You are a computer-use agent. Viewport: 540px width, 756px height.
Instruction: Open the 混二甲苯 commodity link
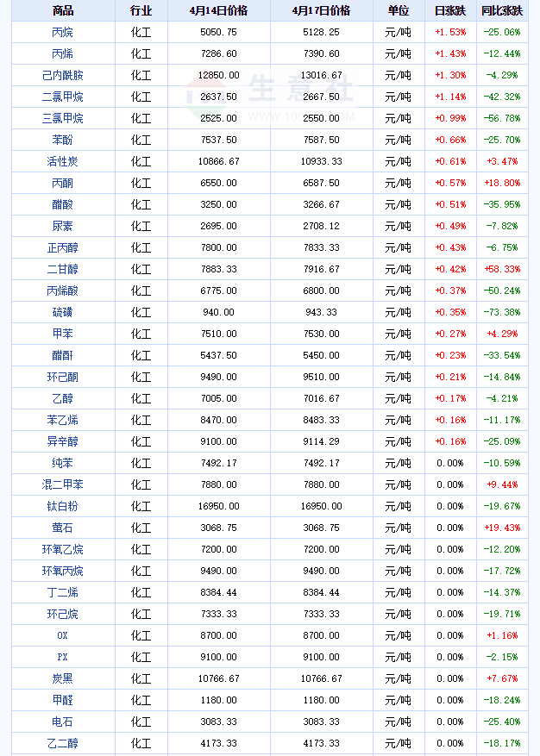tap(63, 484)
